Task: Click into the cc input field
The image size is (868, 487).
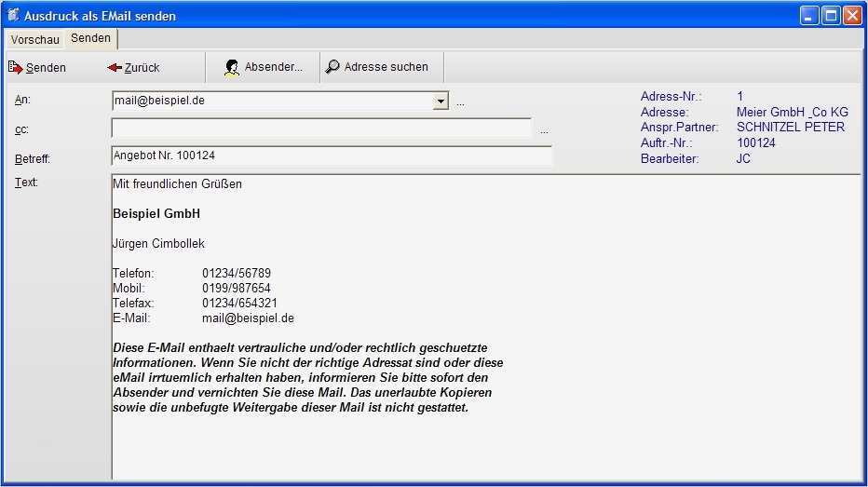Action: [x=321, y=128]
